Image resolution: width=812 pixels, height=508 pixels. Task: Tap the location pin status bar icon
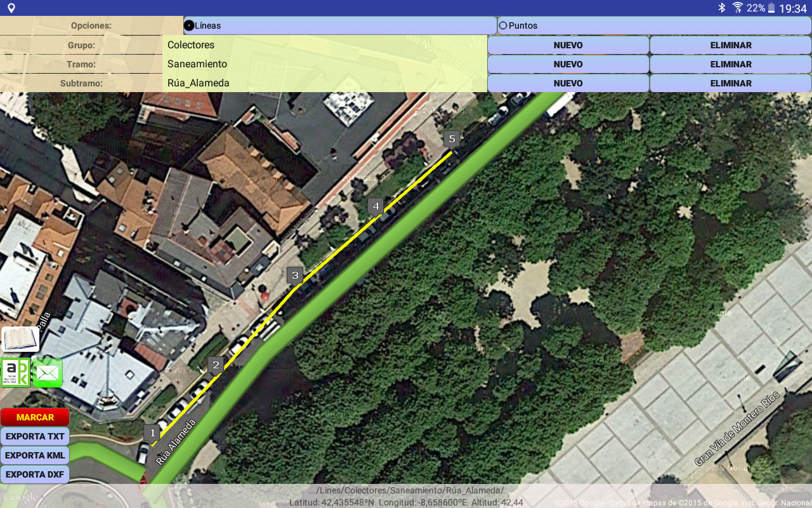[11, 8]
